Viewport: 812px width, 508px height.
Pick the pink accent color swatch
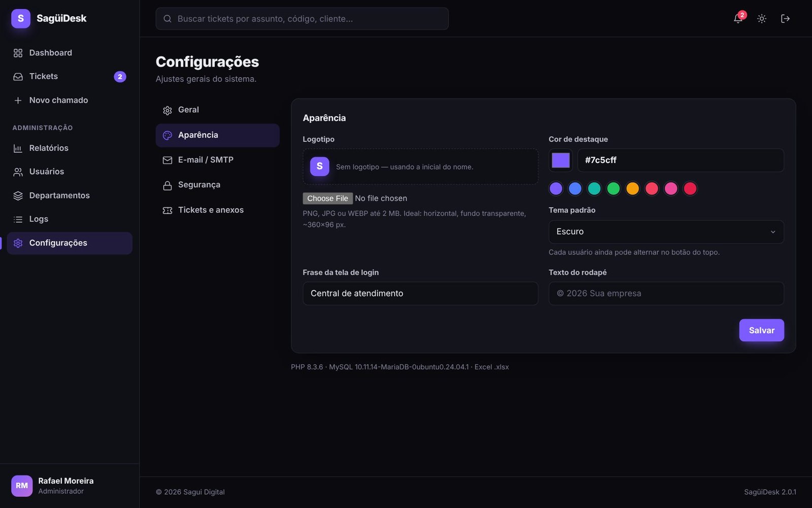tap(671, 188)
